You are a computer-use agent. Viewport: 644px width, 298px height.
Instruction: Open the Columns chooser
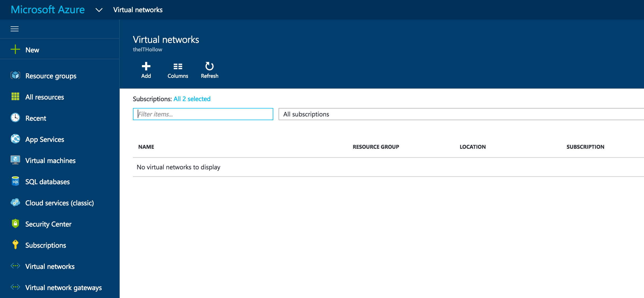click(178, 70)
